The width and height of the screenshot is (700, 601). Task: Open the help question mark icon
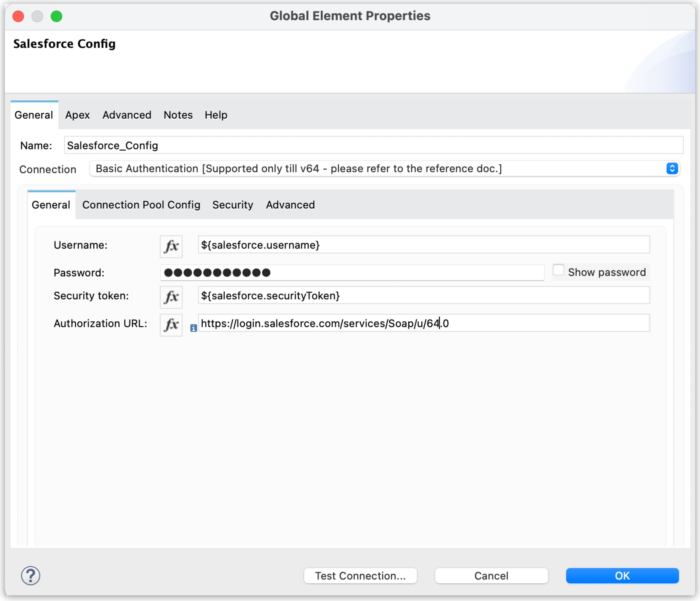31,575
